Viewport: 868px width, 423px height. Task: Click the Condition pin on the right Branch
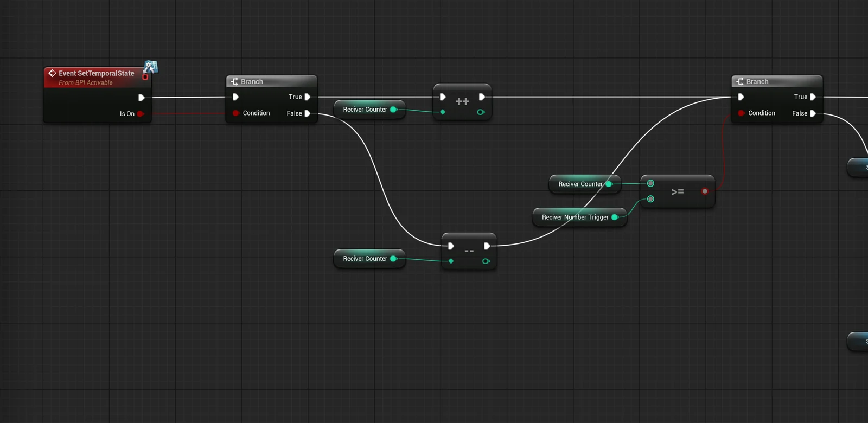click(x=741, y=113)
